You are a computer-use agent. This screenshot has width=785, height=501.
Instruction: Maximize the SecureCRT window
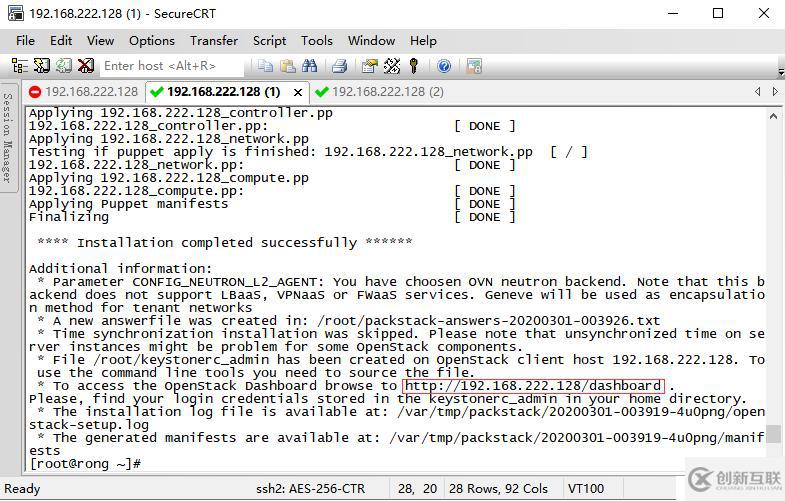(x=718, y=13)
